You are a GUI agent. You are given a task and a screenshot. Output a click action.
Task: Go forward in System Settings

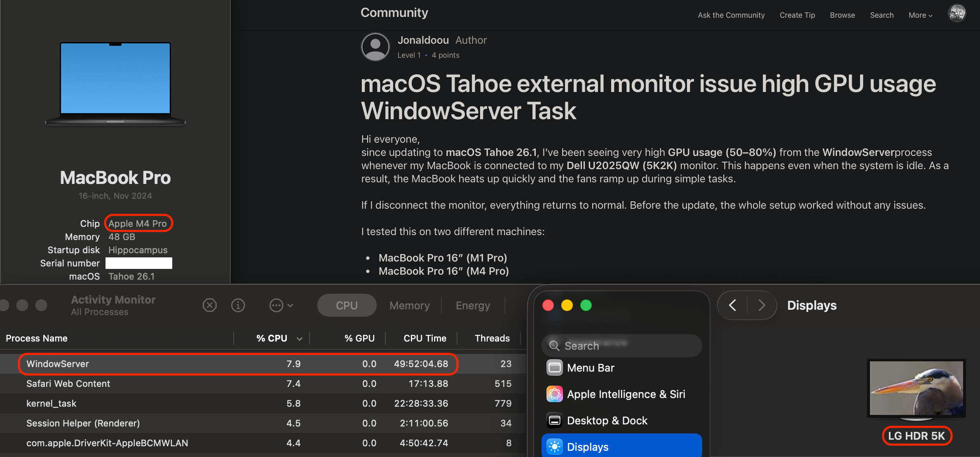pyautogui.click(x=762, y=305)
